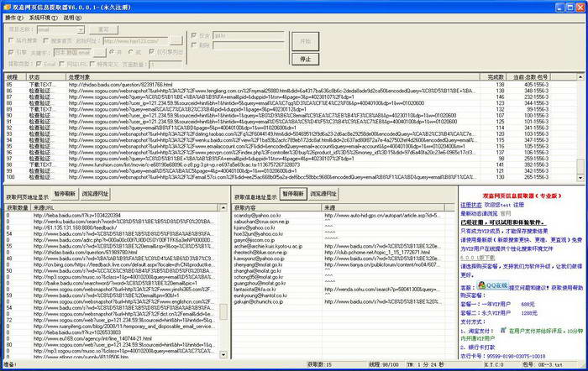Image resolution: width=588 pixels, height=371 pixels.
Task: Click the 停止 button
Action: click(x=305, y=59)
